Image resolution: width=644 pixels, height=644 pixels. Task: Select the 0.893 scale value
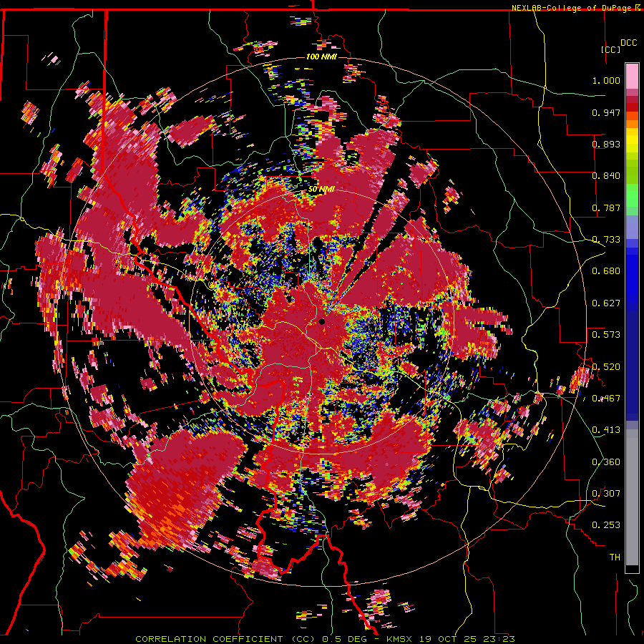point(606,144)
